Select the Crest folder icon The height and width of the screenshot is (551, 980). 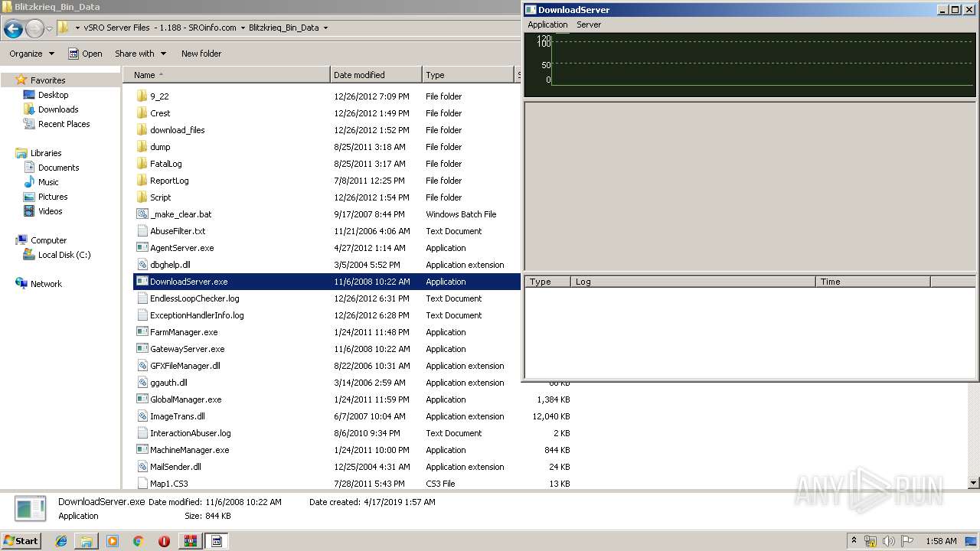pyautogui.click(x=142, y=113)
